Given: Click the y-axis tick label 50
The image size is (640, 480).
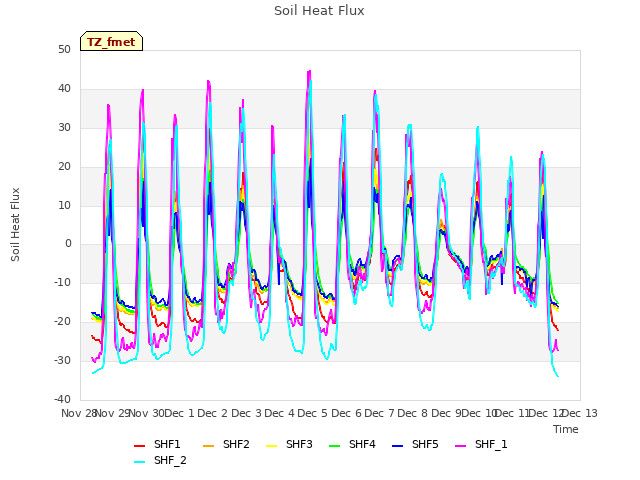Looking at the screenshot, I should click(x=64, y=50).
